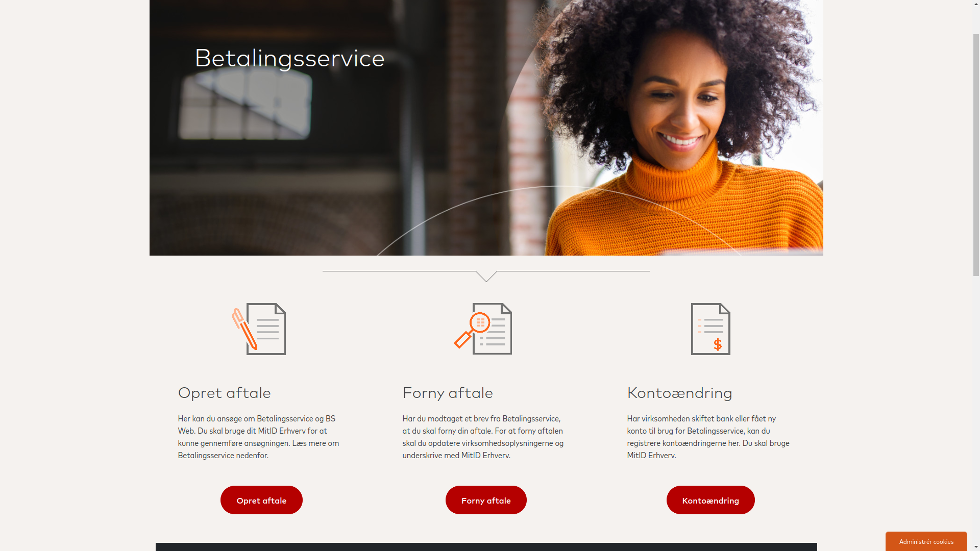Click the magnifying glass document icon
The height and width of the screenshot is (551, 980).
click(483, 329)
